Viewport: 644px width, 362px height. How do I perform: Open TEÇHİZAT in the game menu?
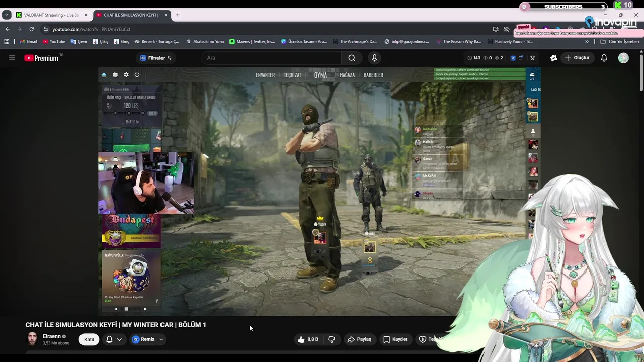click(x=292, y=75)
